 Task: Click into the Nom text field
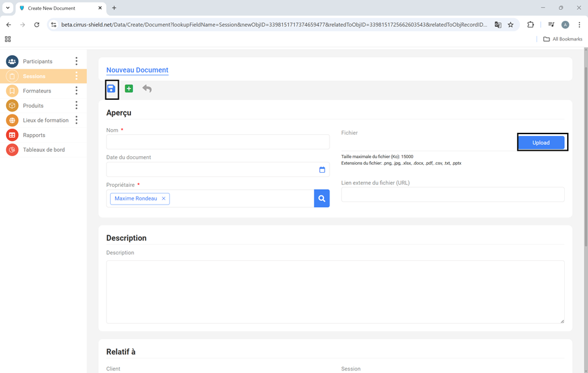click(217, 142)
